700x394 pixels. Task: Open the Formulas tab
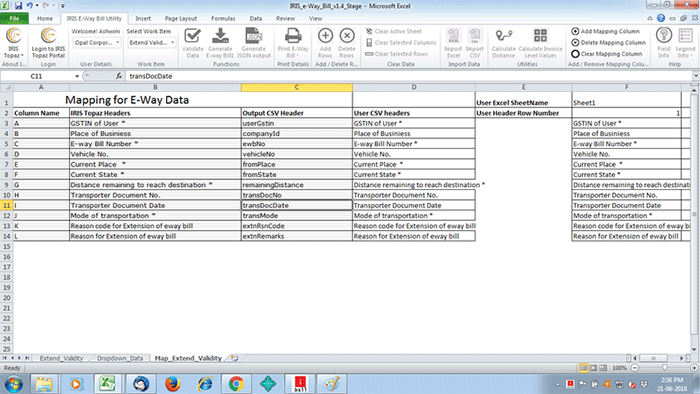pyautogui.click(x=223, y=18)
